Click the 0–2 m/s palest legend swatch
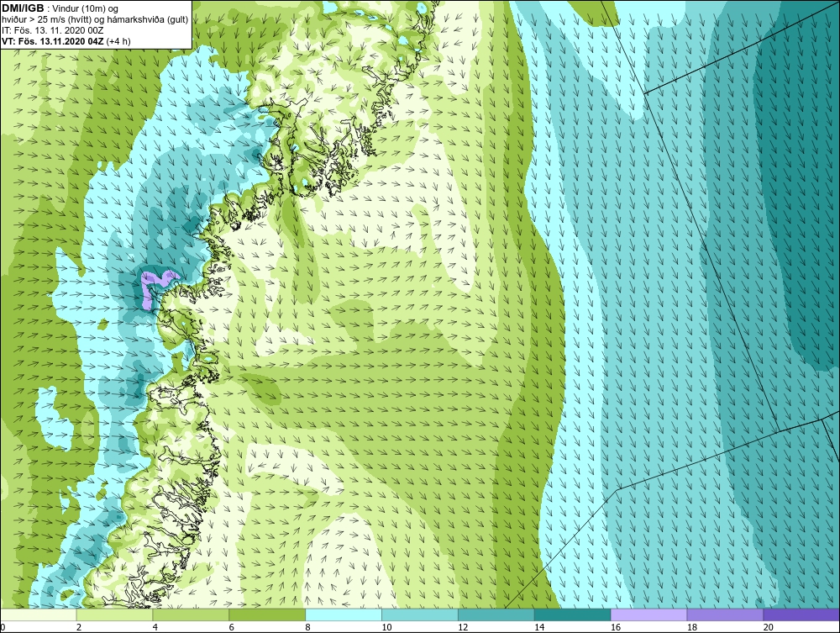This screenshot has width=840, height=633. [39, 615]
